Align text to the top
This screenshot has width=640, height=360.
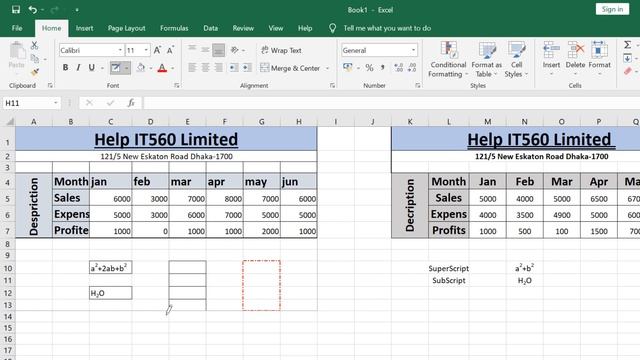click(x=192, y=50)
